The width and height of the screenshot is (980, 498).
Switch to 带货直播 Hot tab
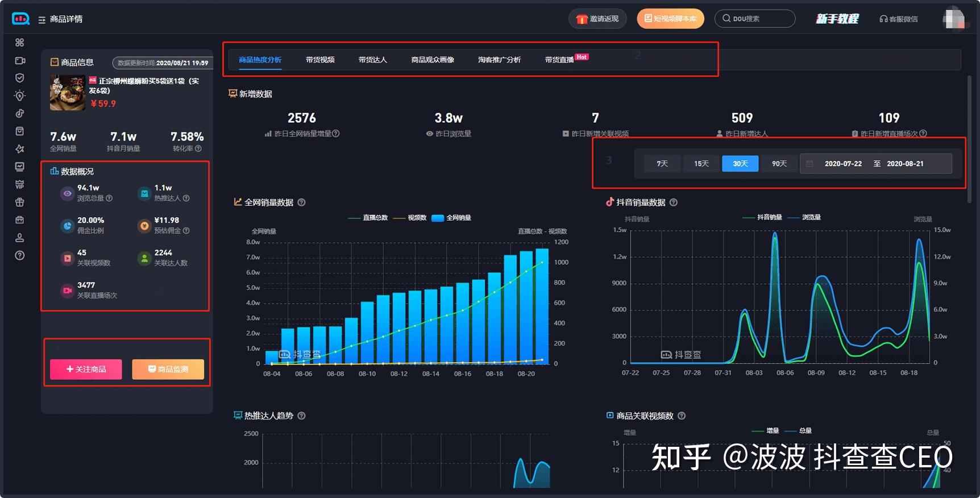tap(567, 59)
